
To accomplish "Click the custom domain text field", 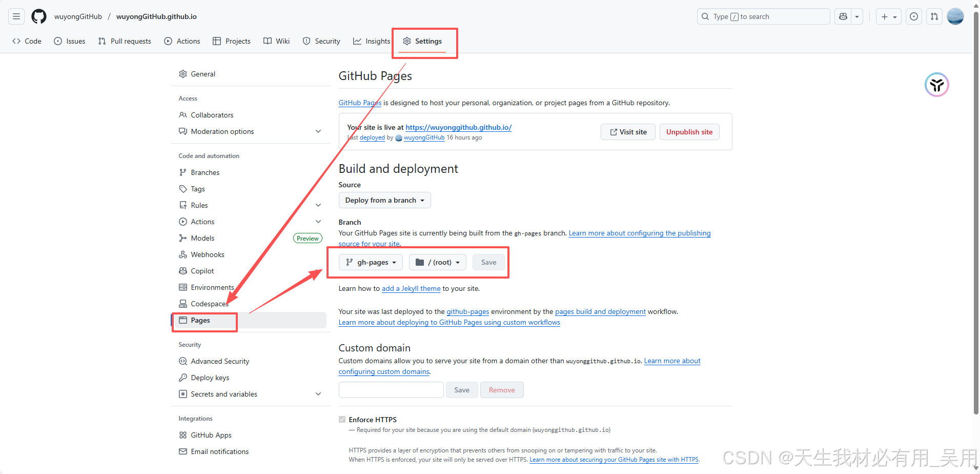I will (x=391, y=390).
